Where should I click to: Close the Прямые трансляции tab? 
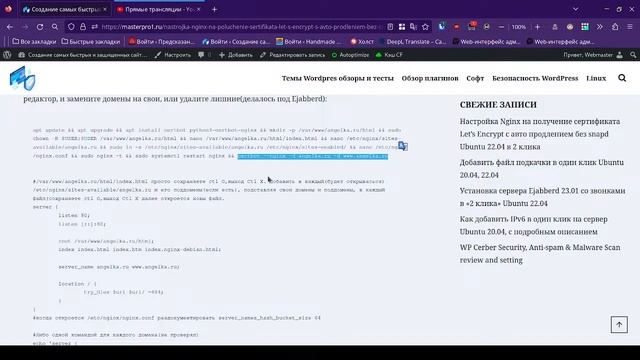point(199,9)
